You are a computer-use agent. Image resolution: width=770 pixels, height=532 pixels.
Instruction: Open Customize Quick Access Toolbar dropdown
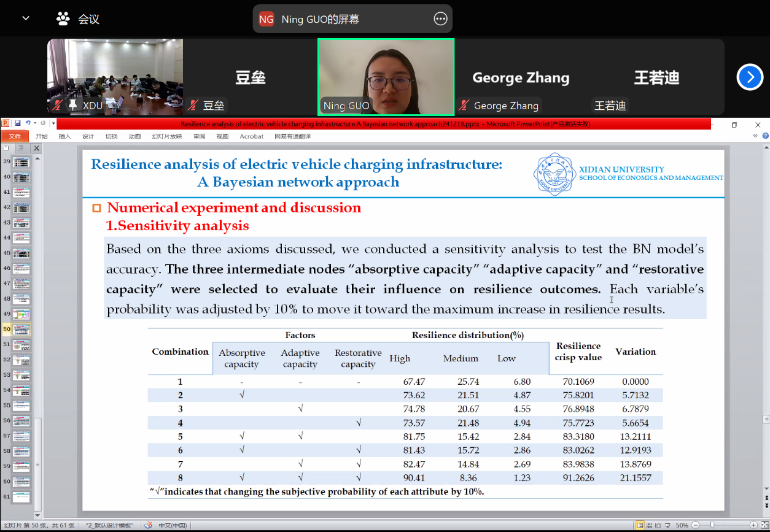[x=53, y=123]
